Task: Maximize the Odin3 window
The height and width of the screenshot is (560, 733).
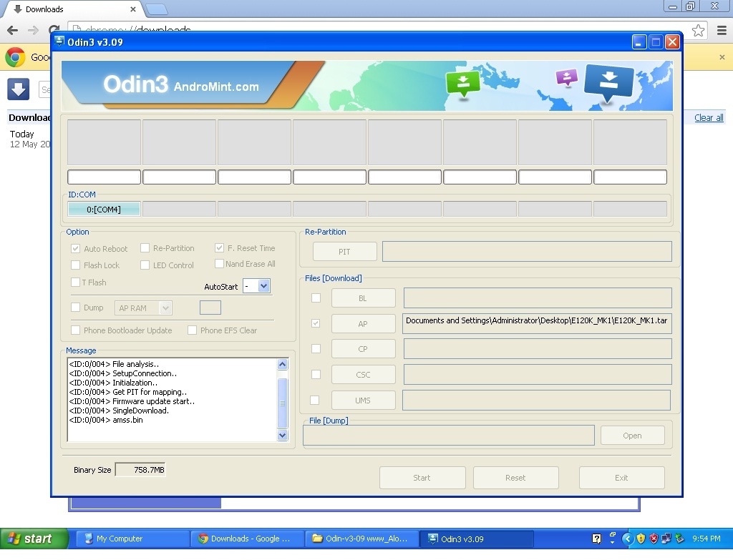Action: (x=656, y=42)
